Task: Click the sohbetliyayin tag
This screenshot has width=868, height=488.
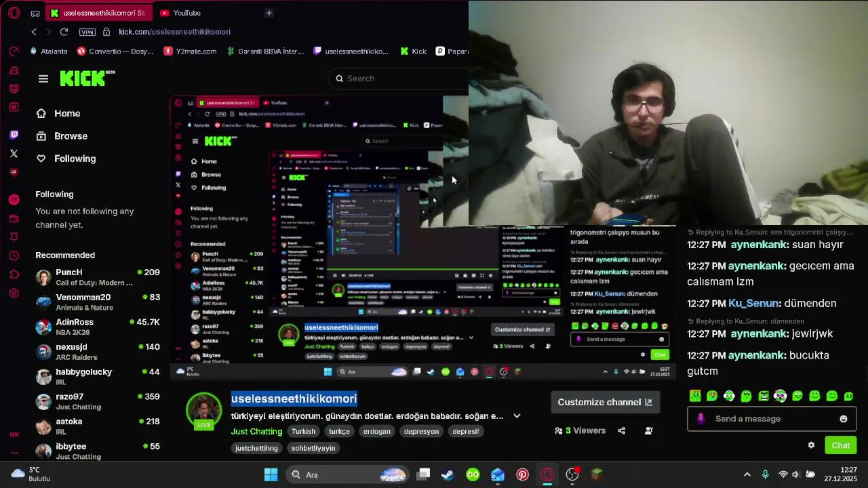Action: point(313,448)
